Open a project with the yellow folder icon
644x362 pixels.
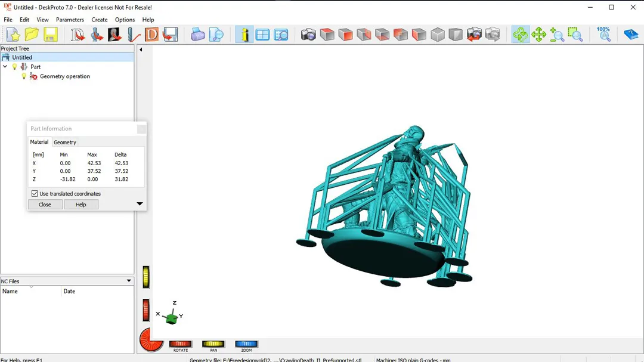coord(32,35)
